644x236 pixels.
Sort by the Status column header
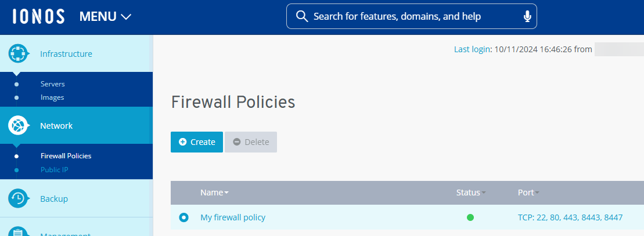[470, 193]
